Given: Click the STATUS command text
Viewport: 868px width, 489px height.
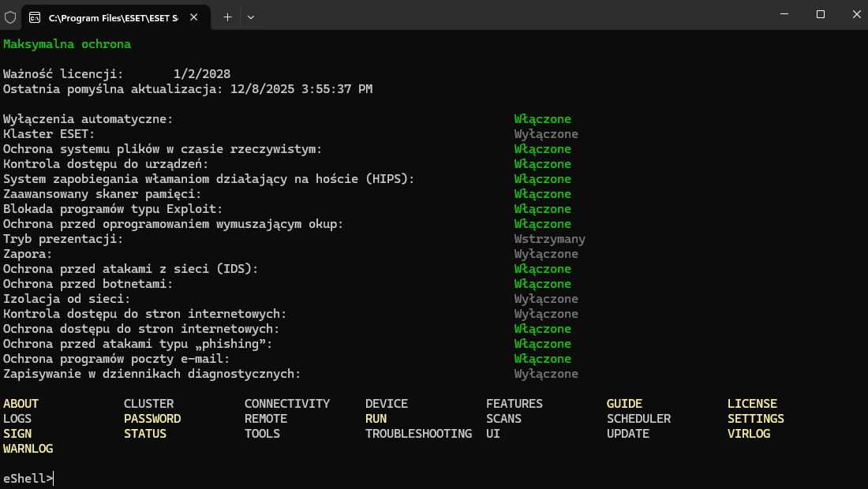Looking at the screenshot, I should pyautogui.click(x=145, y=434).
